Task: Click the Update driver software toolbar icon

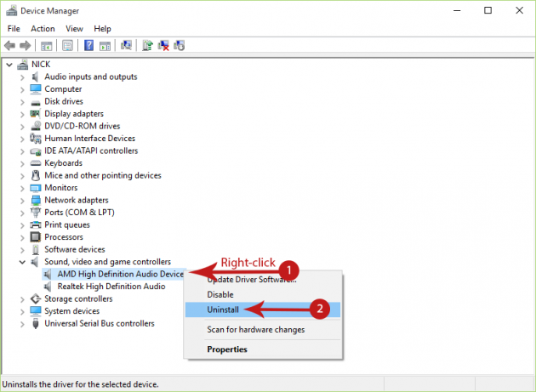Action: tap(146, 46)
